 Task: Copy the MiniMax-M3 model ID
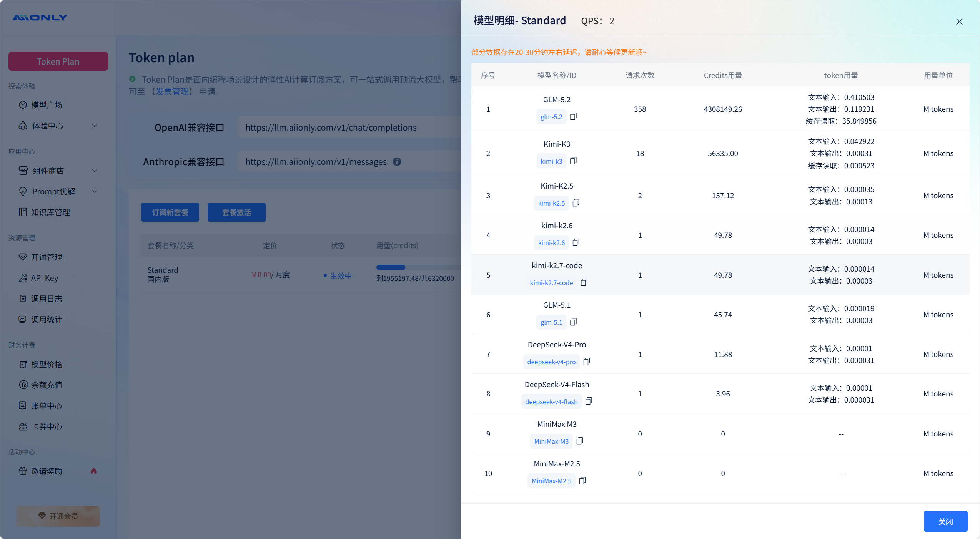pos(580,441)
